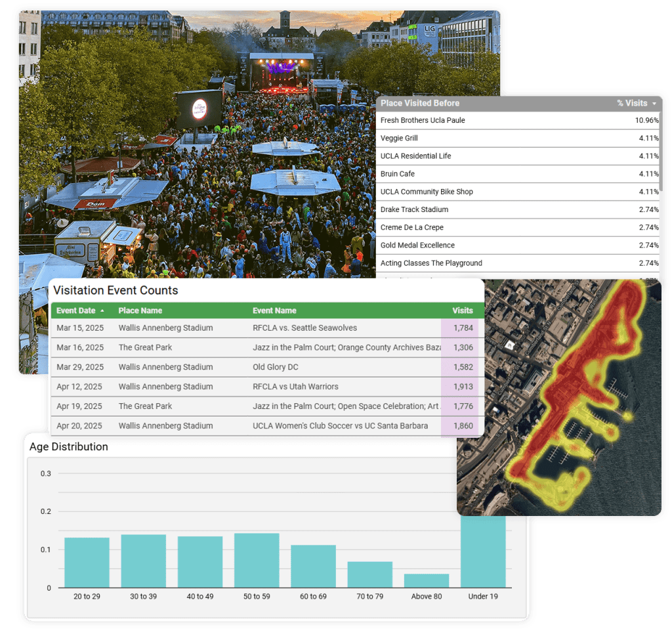Sort by the Place Visited Before column header
The image size is (672, 642).
420,103
